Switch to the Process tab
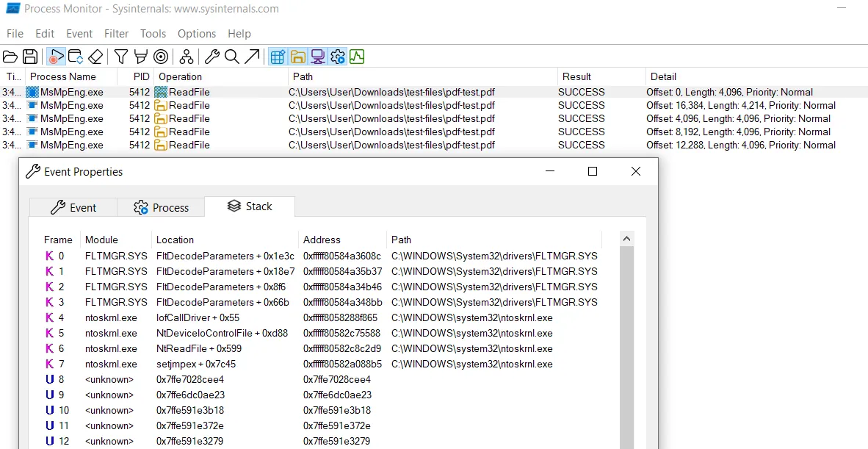 coord(161,208)
